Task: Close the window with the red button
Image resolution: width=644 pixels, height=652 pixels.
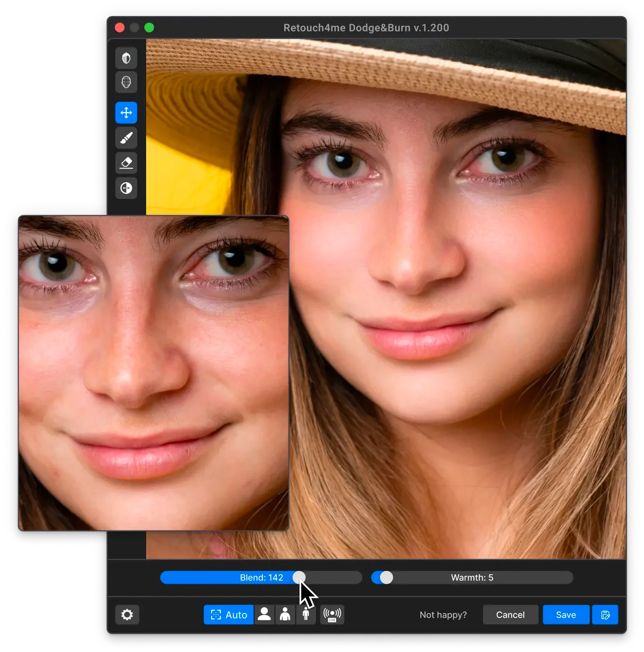Action: click(120, 28)
